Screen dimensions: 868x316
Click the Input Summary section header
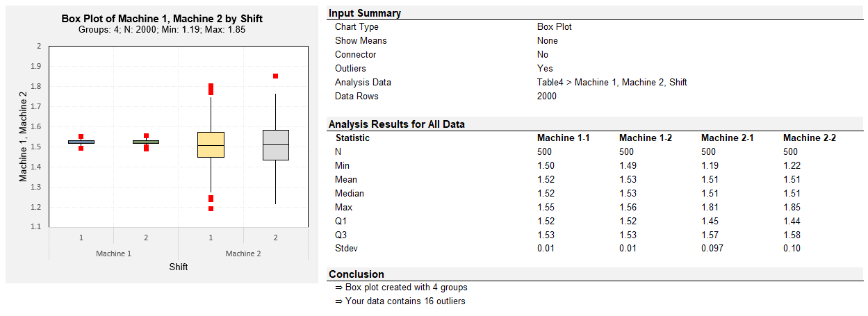[x=365, y=13]
